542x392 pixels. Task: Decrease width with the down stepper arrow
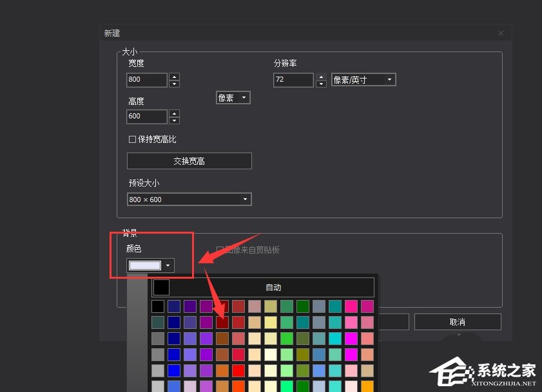pos(174,84)
